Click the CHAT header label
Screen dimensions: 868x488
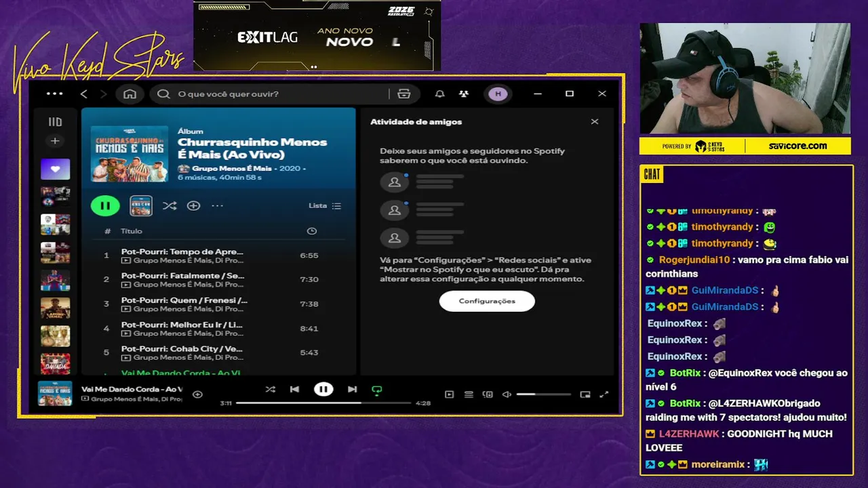tap(652, 175)
